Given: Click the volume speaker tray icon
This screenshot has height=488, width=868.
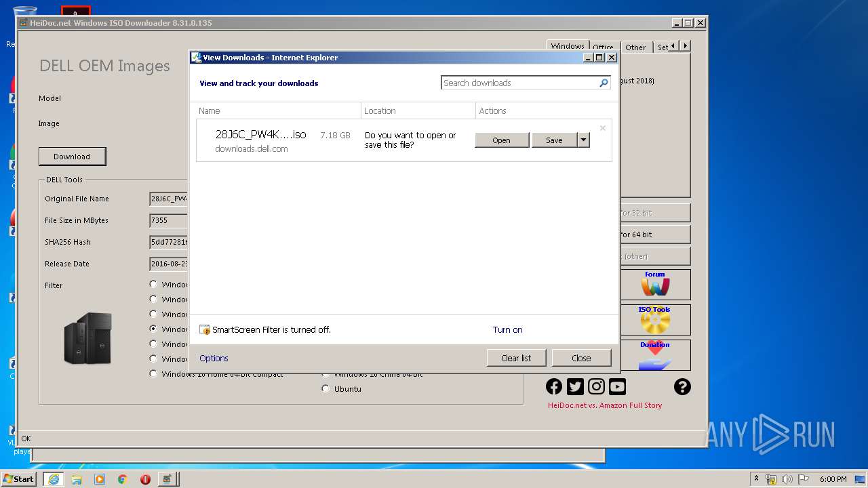Looking at the screenshot, I should tap(787, 479).
